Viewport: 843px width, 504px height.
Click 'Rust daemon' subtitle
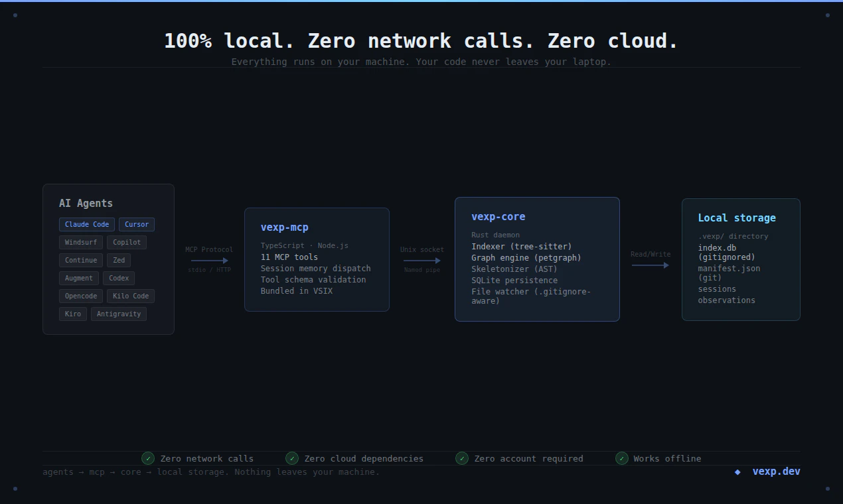click(x=496, y=235)
